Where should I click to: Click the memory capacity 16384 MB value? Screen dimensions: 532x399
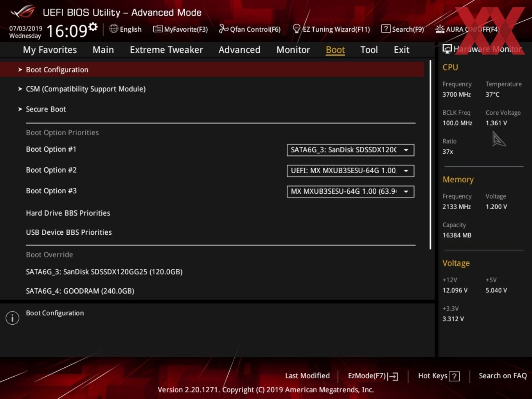point(457,235)
